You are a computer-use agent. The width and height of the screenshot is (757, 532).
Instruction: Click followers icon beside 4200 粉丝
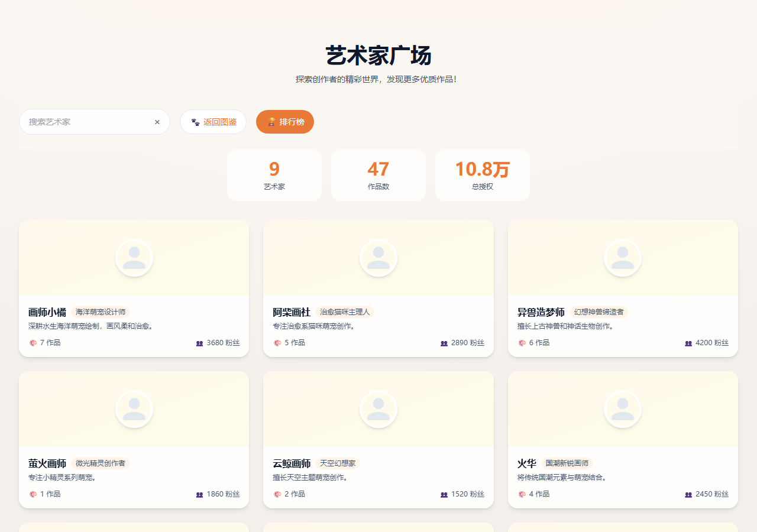pyautogui.click(x=688, y=343)
